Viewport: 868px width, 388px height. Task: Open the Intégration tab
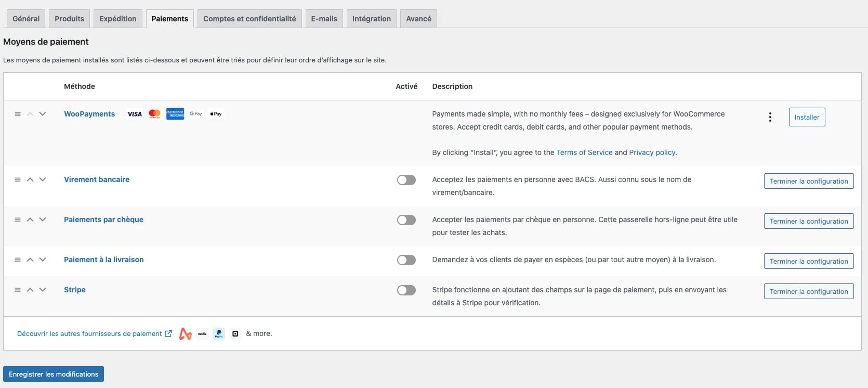[372, 19]
